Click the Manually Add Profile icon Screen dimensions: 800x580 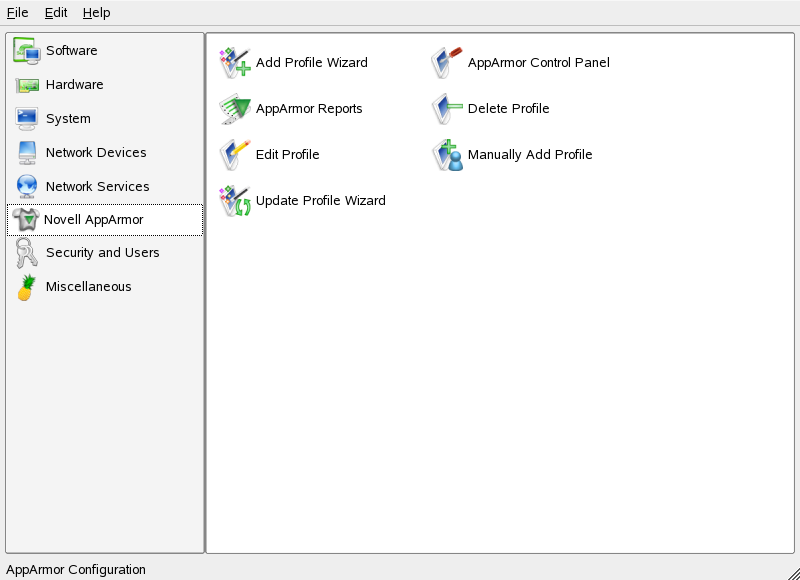[x=447, y=155]
